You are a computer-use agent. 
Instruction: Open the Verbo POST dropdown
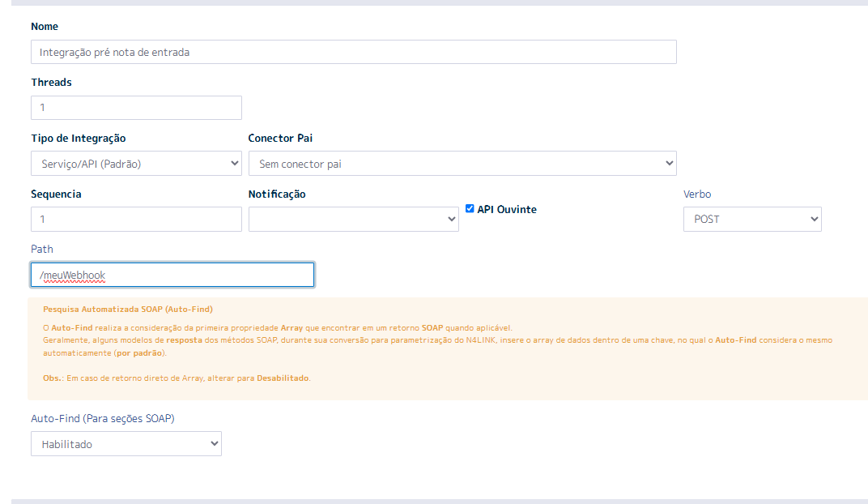coord(752,220)
